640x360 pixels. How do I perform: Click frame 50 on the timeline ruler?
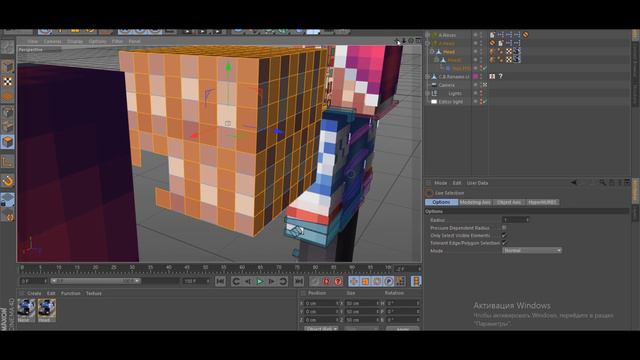tap(205, 268)
